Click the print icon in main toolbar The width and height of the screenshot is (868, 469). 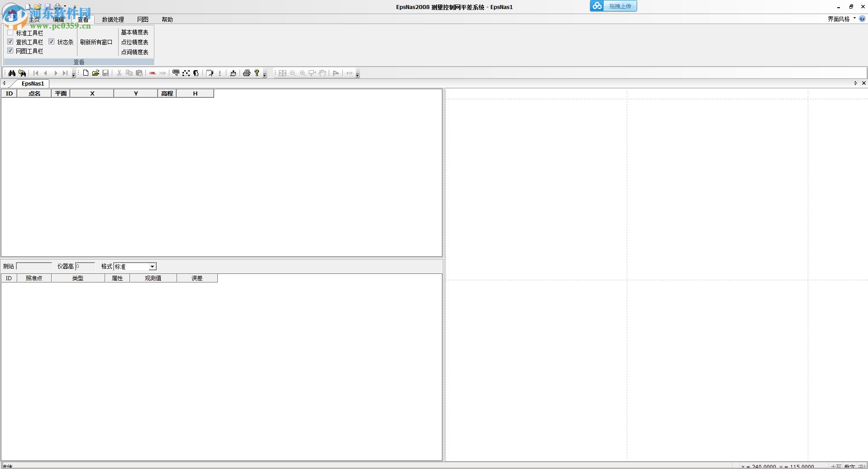(247, 73)
